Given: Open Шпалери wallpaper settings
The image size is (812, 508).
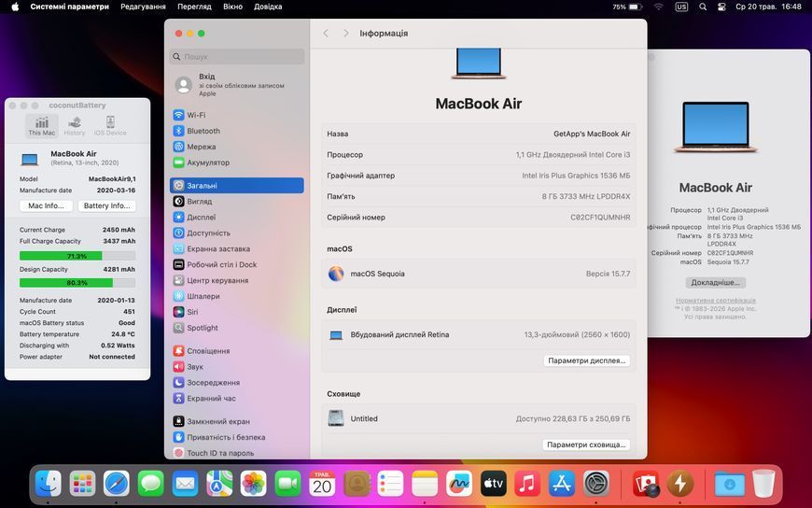Looking at the screenshot, I should pyautogui.click(x=237, y=296).
